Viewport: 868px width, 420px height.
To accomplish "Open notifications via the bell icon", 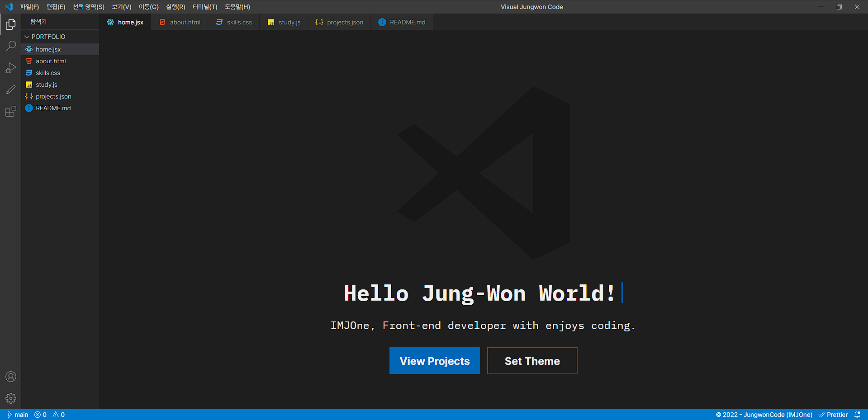I will 858,415.
